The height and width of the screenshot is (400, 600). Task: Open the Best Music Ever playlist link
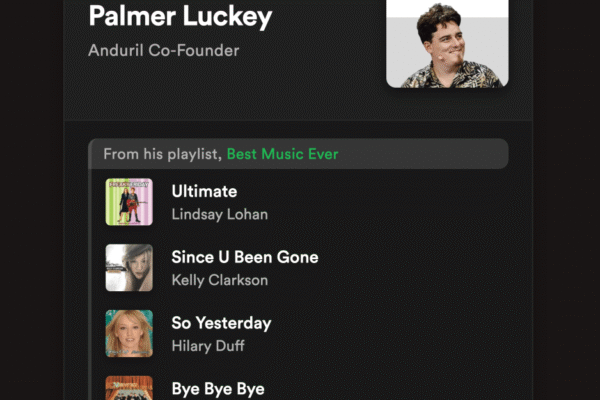(x=282, y=154)
